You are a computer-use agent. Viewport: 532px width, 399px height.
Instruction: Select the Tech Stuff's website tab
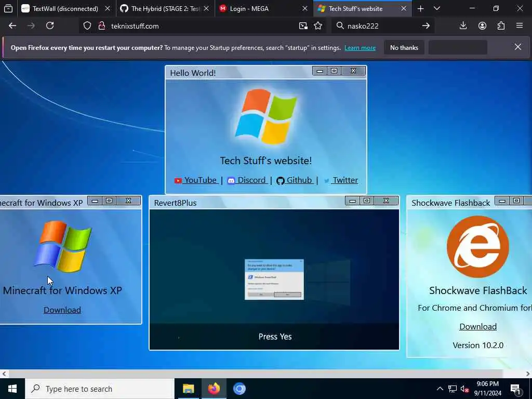tap(363, 8)
